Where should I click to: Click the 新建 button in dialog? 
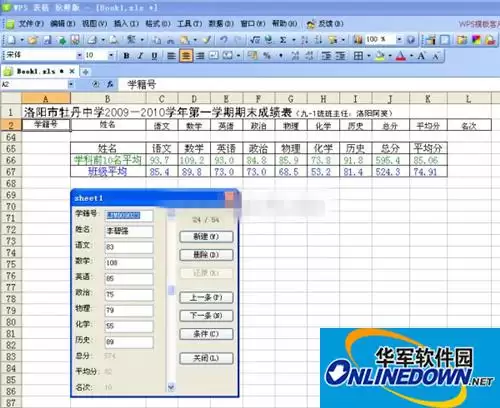(x=206, y=237)
